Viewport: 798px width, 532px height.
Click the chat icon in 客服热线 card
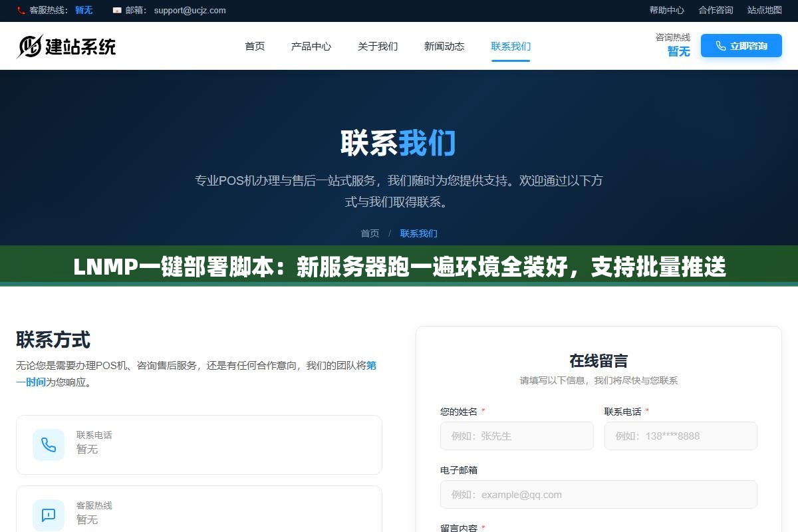(x=49, y=515)
